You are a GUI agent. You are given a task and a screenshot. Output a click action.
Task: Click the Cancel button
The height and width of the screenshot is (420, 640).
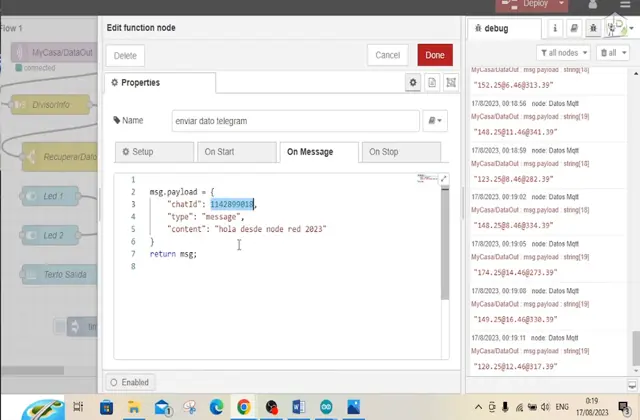[x=387, y=56]
